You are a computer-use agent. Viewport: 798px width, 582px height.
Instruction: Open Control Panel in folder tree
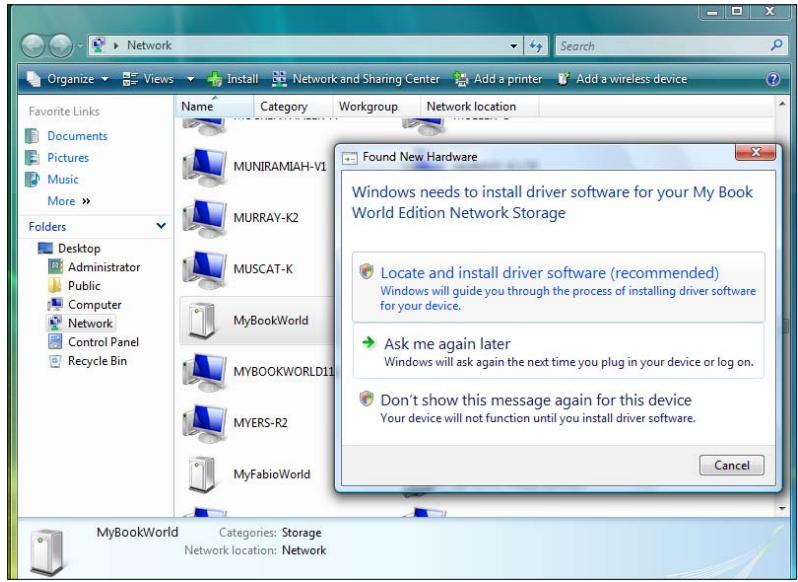(x=103, y=342)
